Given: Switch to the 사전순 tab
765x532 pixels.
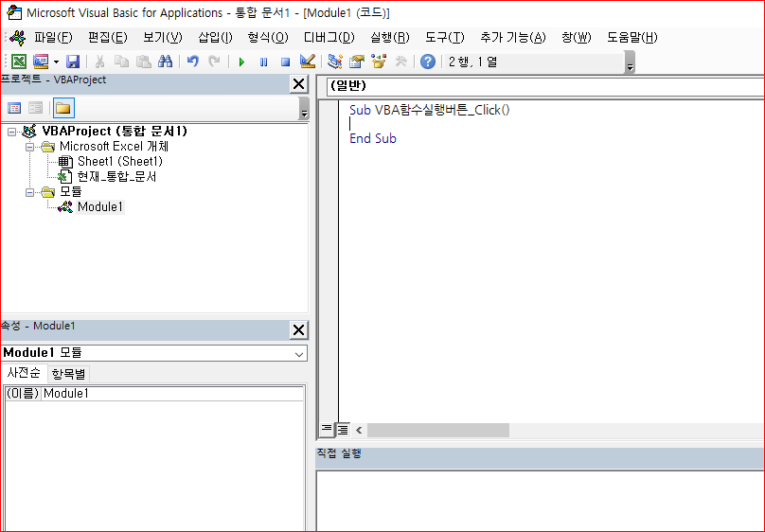Looking at the screenshot, I should (24, 373).
